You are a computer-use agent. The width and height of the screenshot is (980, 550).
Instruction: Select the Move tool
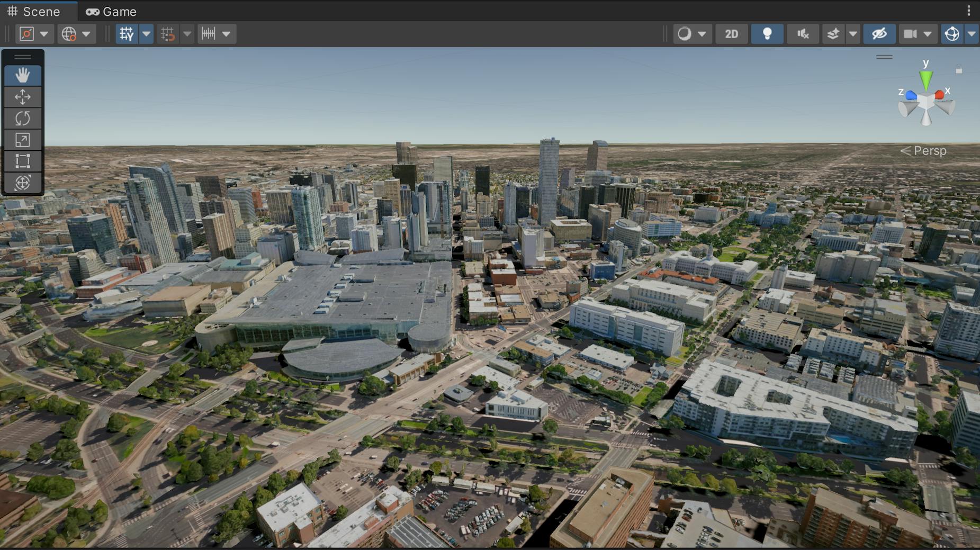click(x=22, y=97)
